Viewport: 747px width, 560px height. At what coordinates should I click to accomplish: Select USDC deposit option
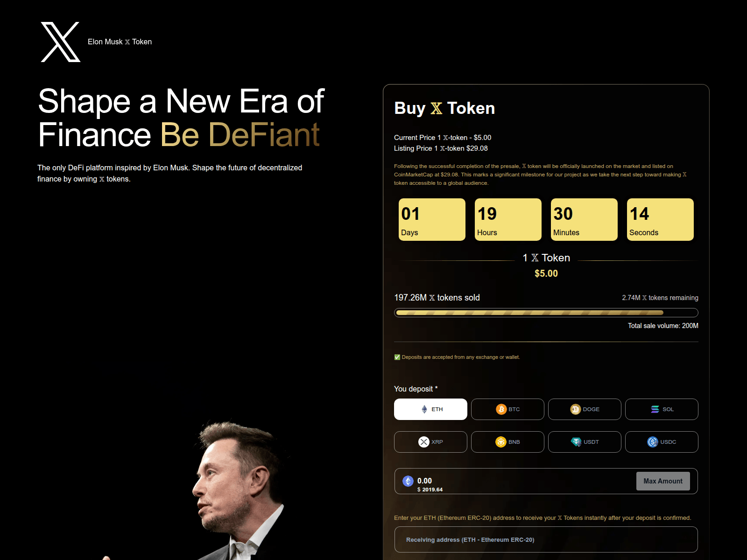point(662,442)
